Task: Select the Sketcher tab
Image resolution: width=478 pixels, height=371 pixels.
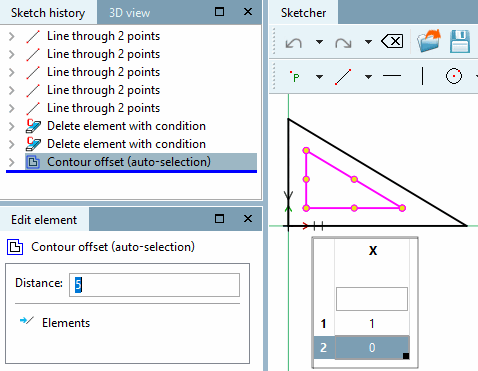Action: coord(303,13)
